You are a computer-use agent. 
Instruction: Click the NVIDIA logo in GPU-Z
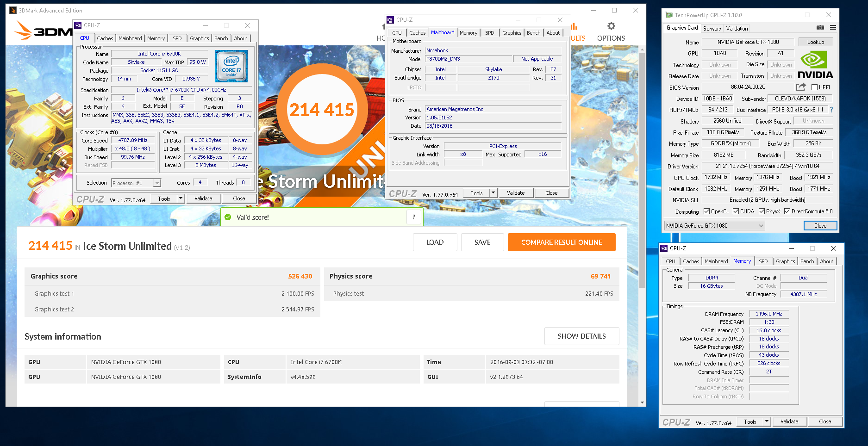(815, 65)
